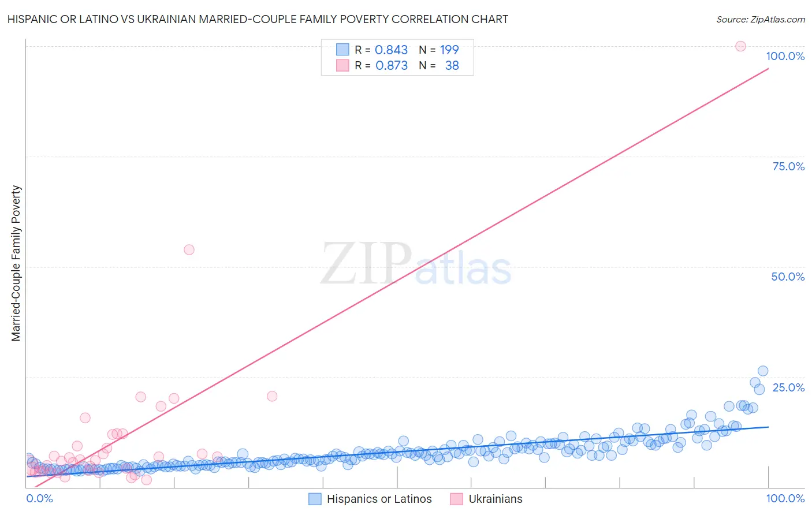Select the Hispanics or Latinos legend label
Screen dimensions: 812x515
tap(379, 499)
